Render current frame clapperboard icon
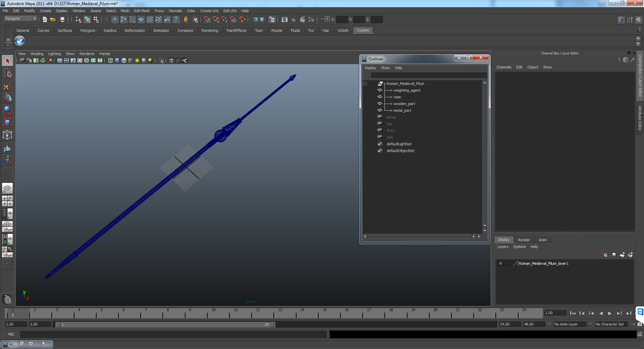Image resolution: width=644 pixels, height=349 pixels. [x=293, y=19]
